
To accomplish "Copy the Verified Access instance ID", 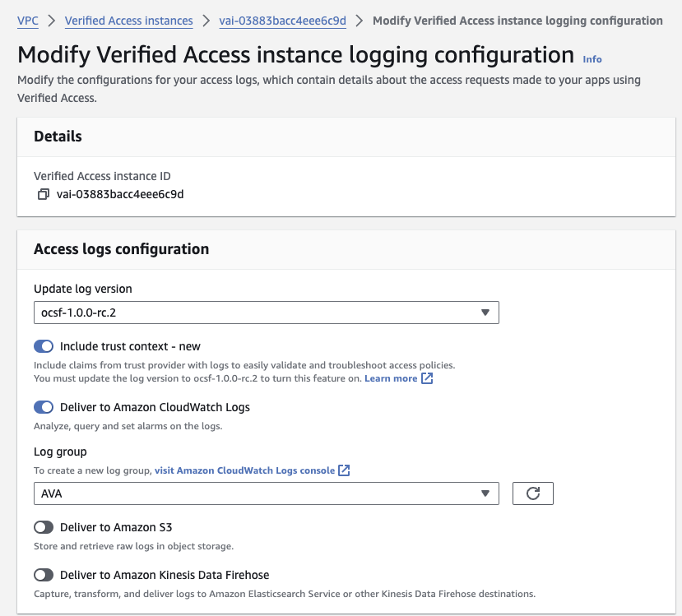I will [x=43, y=195].
